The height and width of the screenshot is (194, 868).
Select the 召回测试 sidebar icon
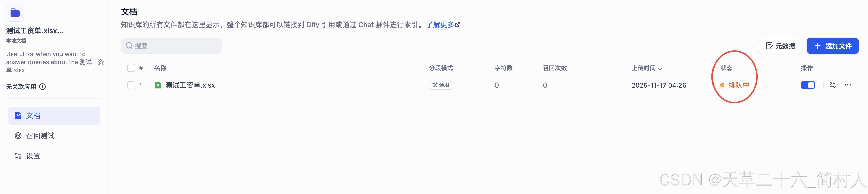[x=18, y=135]
